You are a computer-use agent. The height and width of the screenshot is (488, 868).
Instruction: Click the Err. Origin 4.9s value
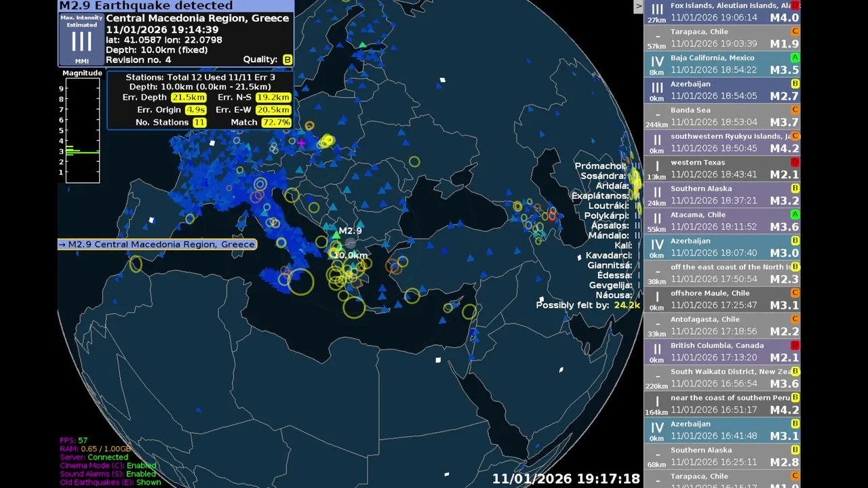click(x=195, y=110)
